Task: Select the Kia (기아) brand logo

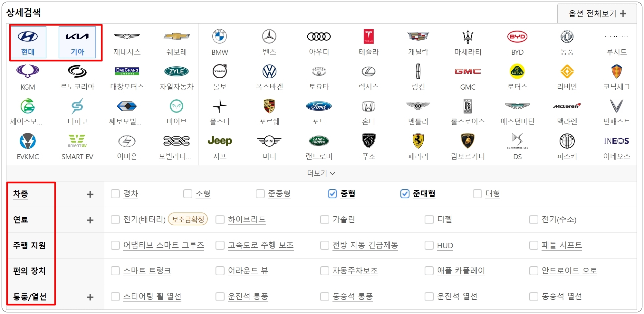Action: point(77,36)
